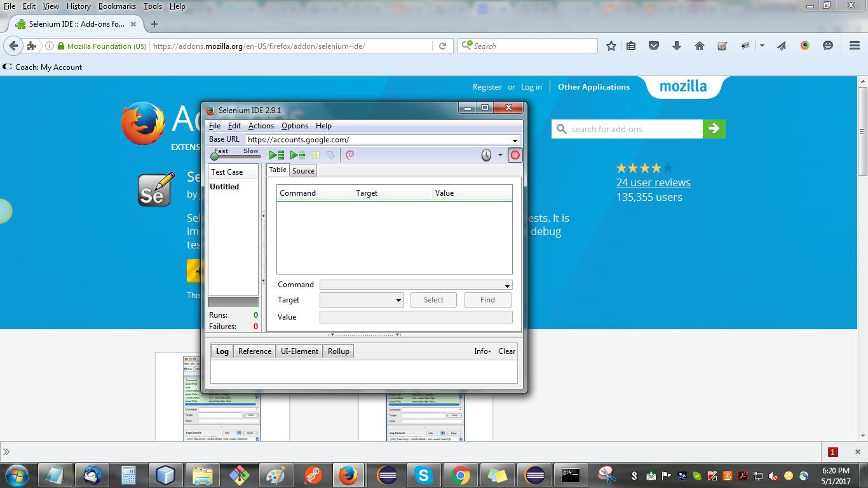
Task: Open Firebug dropdown arrow in toolbar
Action: pyautogui.click(x=762, y=46)
